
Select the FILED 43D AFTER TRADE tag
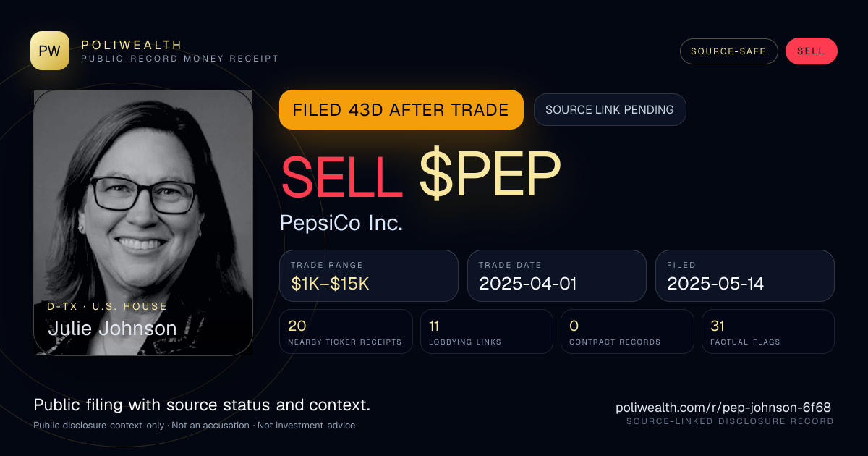point(401,109)
